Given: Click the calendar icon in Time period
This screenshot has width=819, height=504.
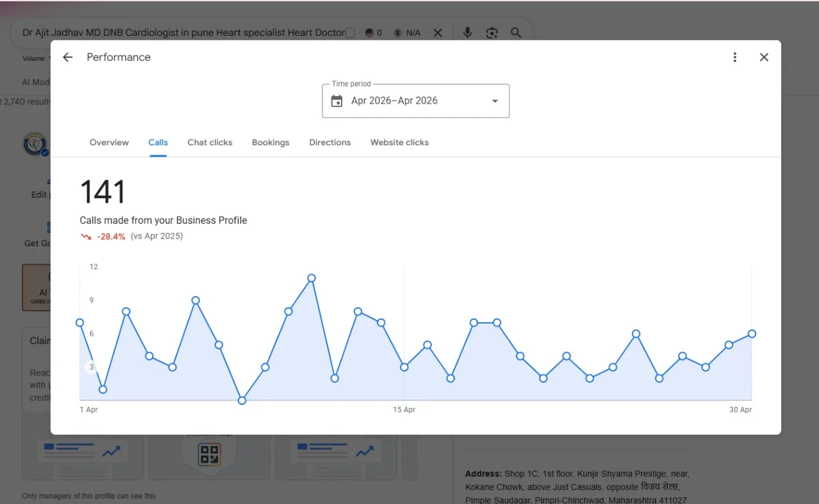Looking at the screenshot, I should pyautogui.click(x=337, y=101).
